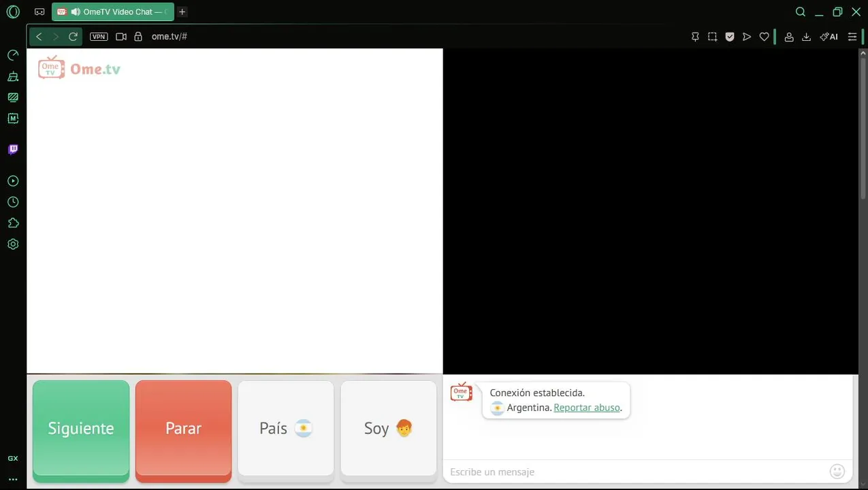Open the profile account icon
Screen dimensions: 868x490
pyautogui.click(x=789, y=37)
